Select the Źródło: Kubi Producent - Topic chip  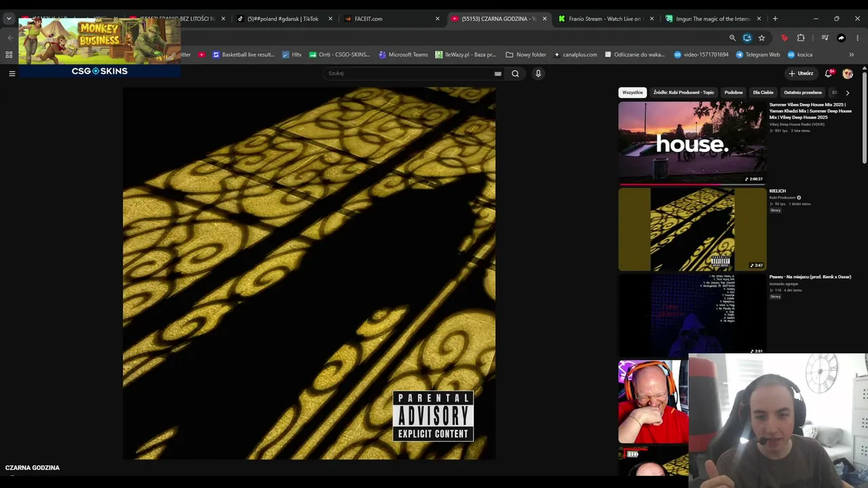tap(684, 92)
